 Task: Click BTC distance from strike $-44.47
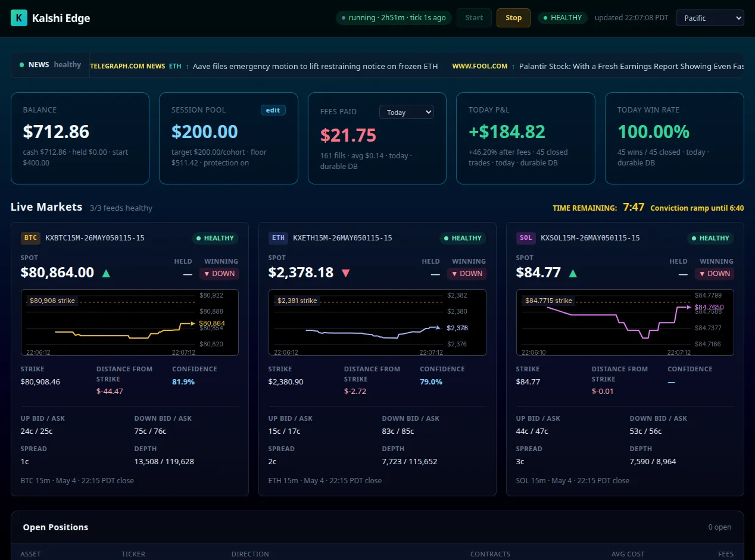(110, 391)
